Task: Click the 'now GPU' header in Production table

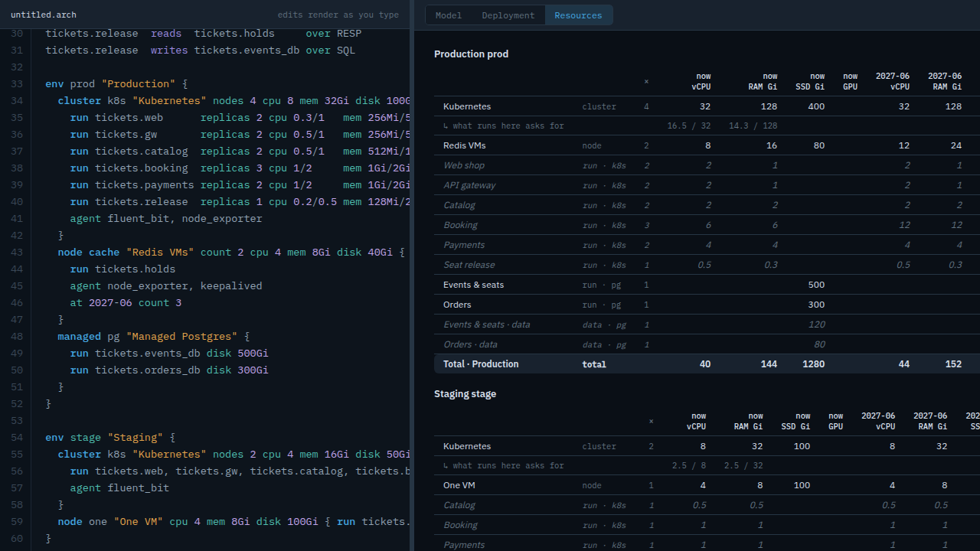Action: click(850, 81)
